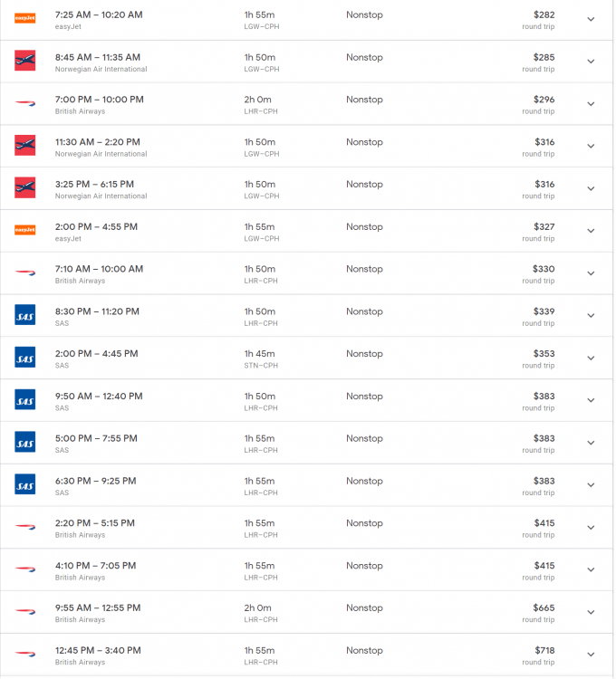Click SAS logo on 8:30 PM flight
Image resolution: width=616 pixels, height=679 pixels.
pyautogui.click(x=25, y=315)
